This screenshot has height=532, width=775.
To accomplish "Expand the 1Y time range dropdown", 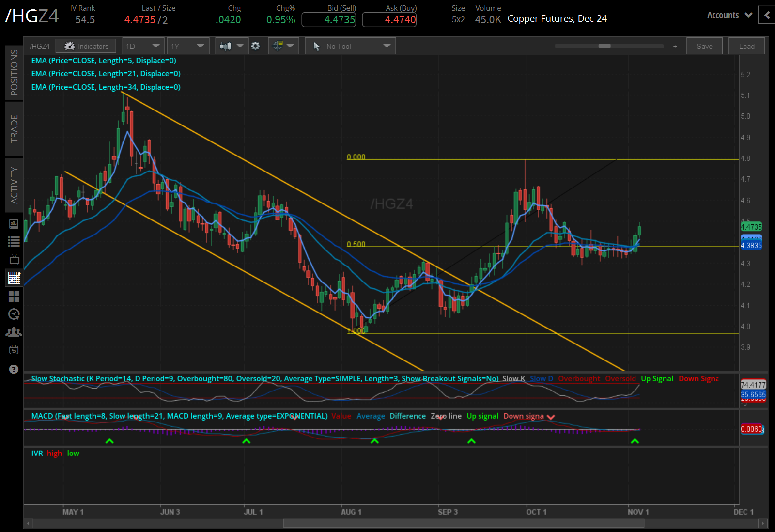I will (188, 46).
